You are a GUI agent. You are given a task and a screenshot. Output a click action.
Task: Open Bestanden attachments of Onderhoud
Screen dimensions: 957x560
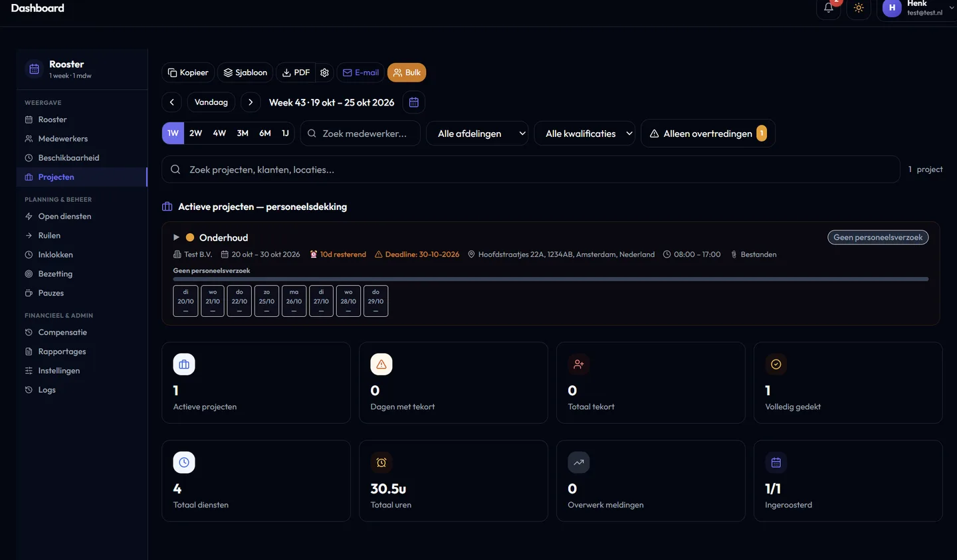(x=754, y=254)
